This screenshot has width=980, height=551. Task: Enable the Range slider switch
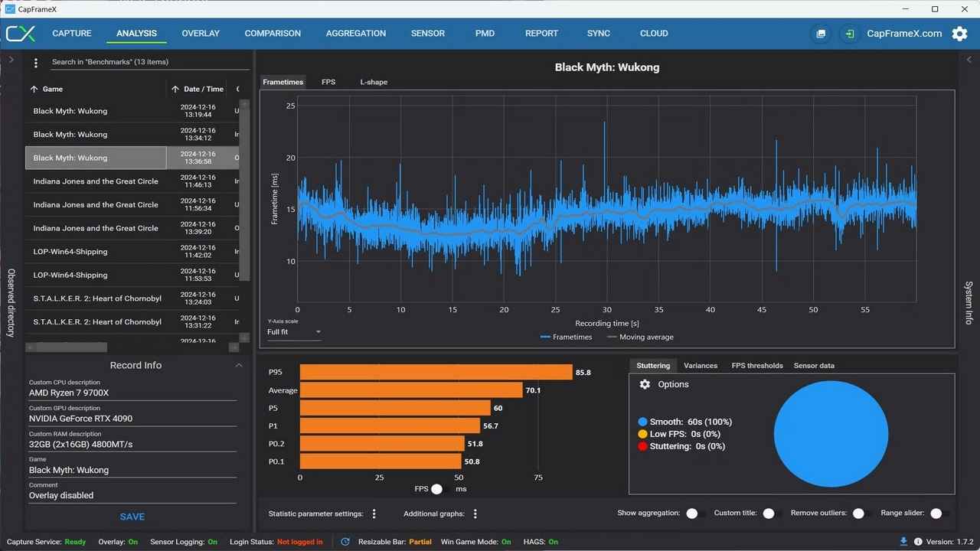[x=939, y=514]
